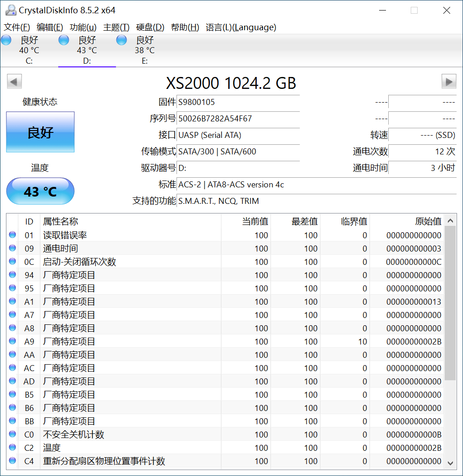
Task: Click raw value 00000000000C in row 0C
Action: coord(413,262)
